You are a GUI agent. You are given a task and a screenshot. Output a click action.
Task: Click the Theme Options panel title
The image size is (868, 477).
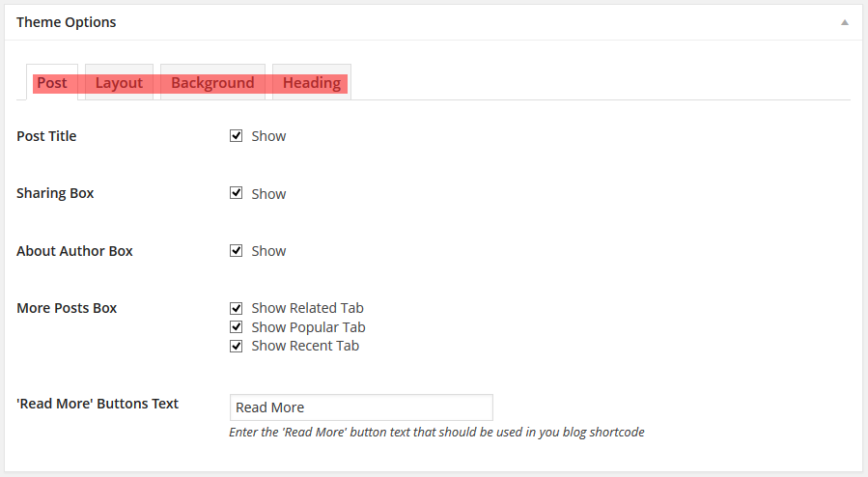[67, 22]
